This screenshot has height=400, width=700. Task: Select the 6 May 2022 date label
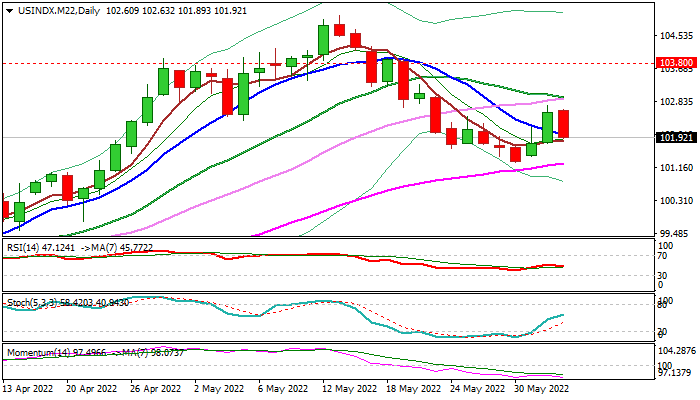click(x=282, y=388)
